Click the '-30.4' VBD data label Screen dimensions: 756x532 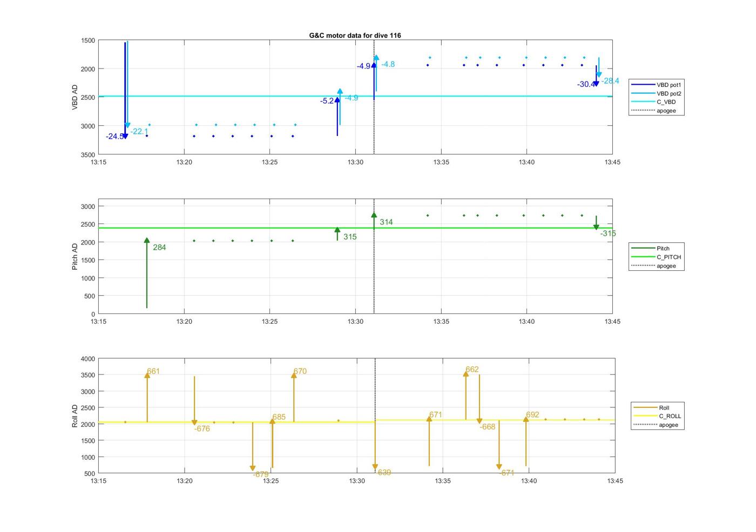tap(586, 84)
